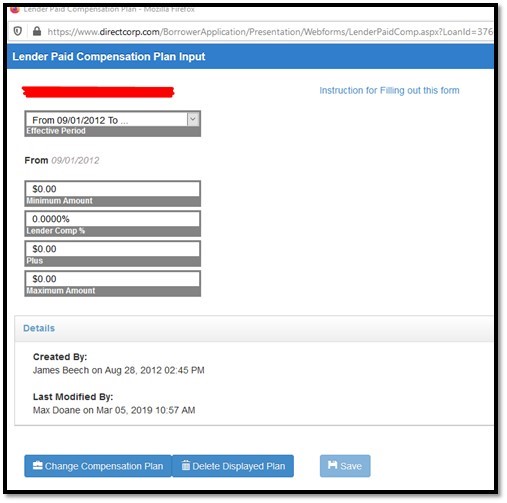The height and width of the screenshot is (503, 507).
Task: Click the Minimum Amount input field
Action: 113,189
